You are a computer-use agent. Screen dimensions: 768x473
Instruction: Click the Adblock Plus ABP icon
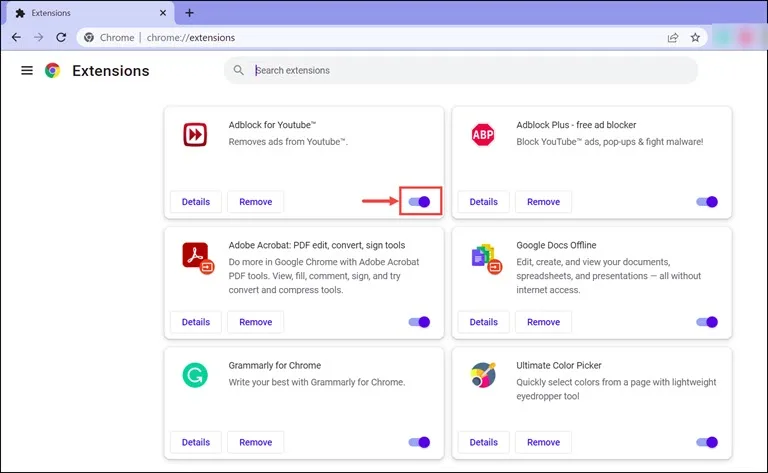(483, 134)
